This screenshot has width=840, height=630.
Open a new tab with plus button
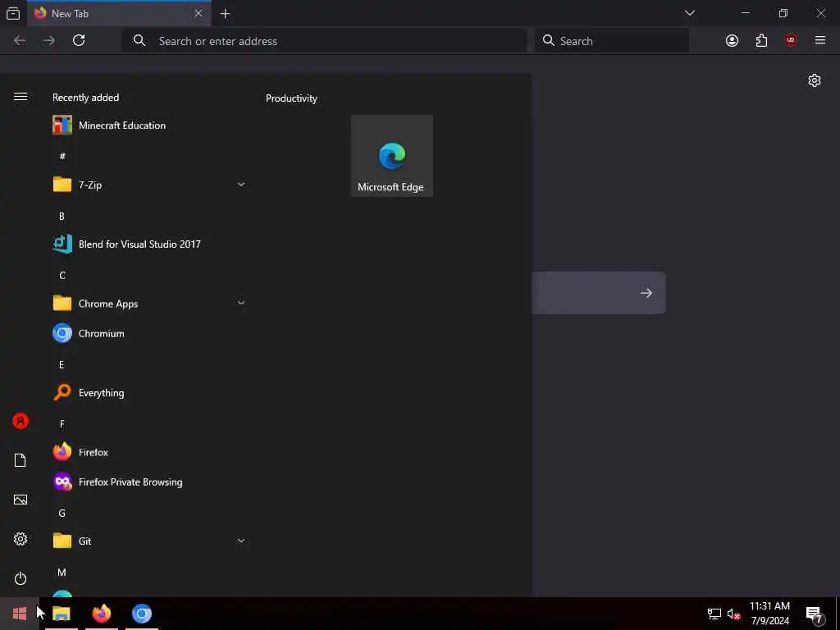(225, 14)
